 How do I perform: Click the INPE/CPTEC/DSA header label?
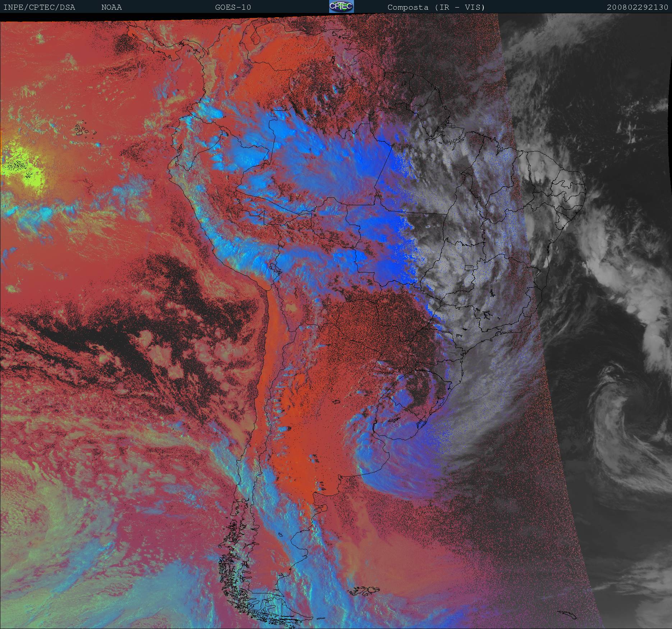tap(39, 7)
